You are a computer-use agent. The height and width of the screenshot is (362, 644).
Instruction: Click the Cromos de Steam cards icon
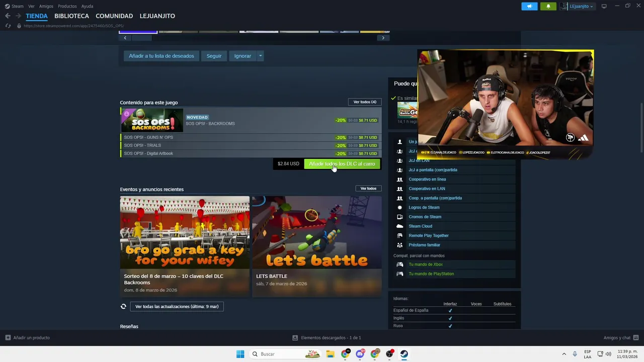[x=400, y=217]
